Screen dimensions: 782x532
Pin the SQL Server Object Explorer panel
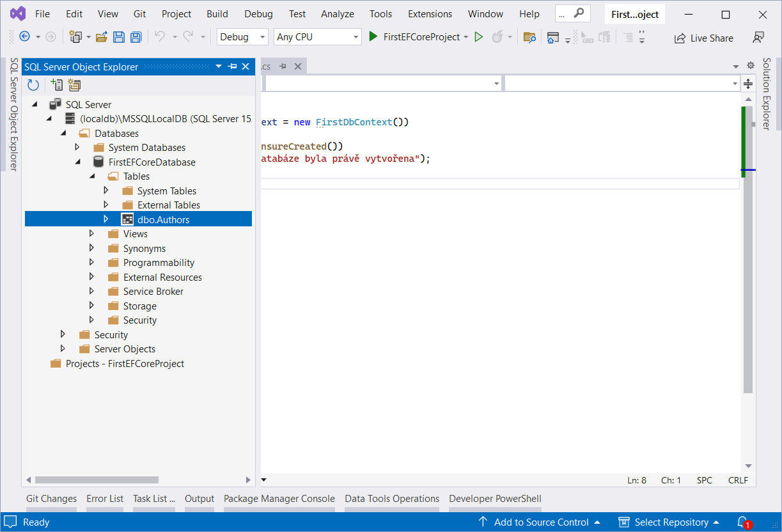tap(232, 66)
